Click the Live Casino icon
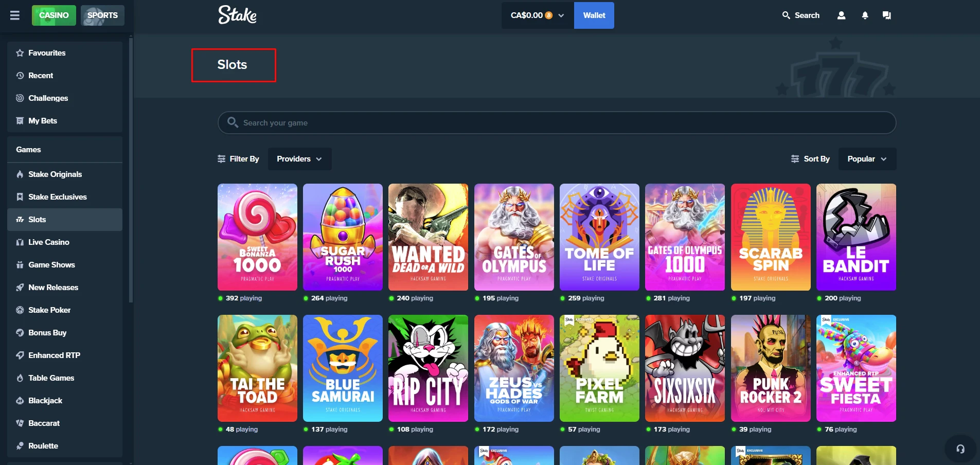 [20, 242]
